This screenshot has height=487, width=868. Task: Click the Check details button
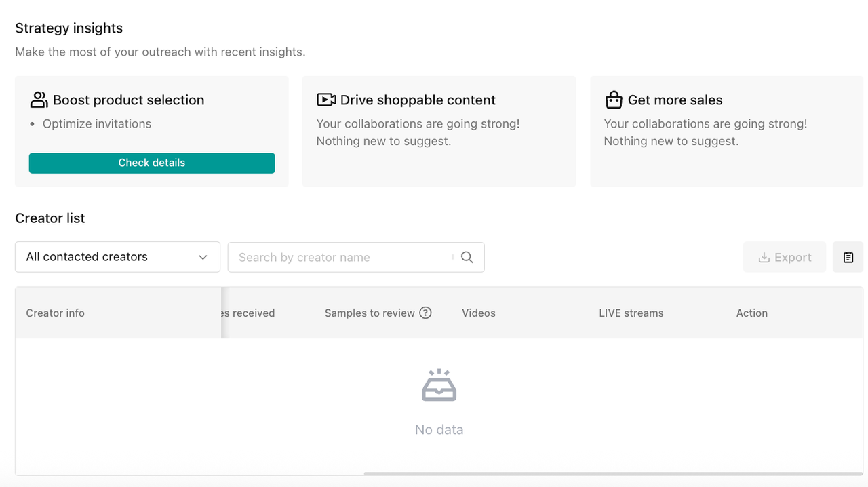[x=152, y=163]
